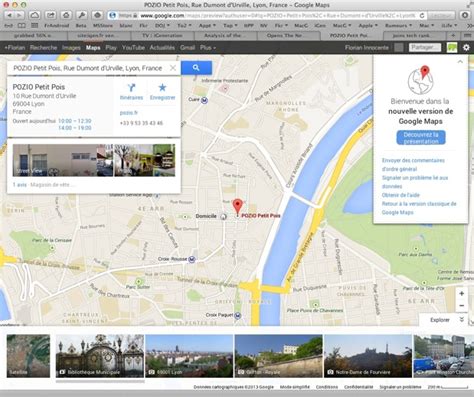
Task: Click the Enregistrer star icon
Action: tap(162, 88)
